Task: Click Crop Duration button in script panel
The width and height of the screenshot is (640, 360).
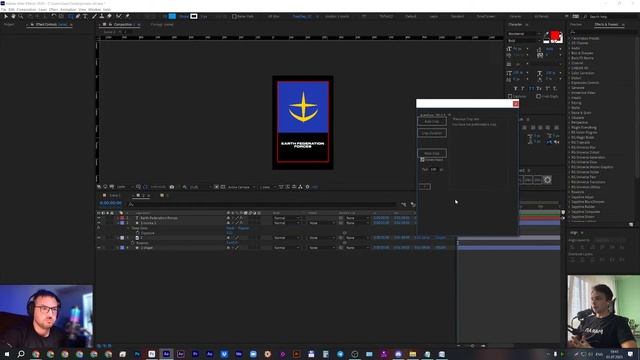Action: pos(432,133)
